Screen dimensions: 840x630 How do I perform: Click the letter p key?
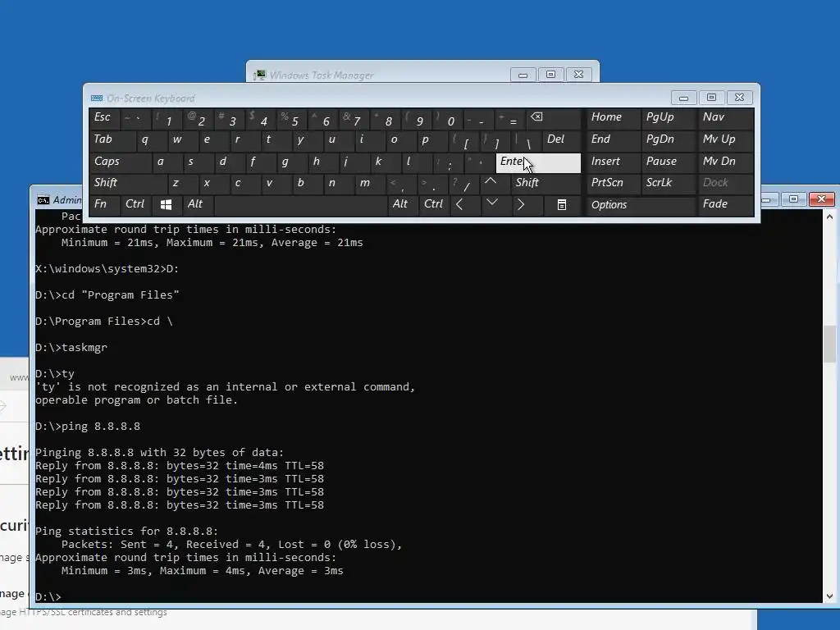point(431,139)
